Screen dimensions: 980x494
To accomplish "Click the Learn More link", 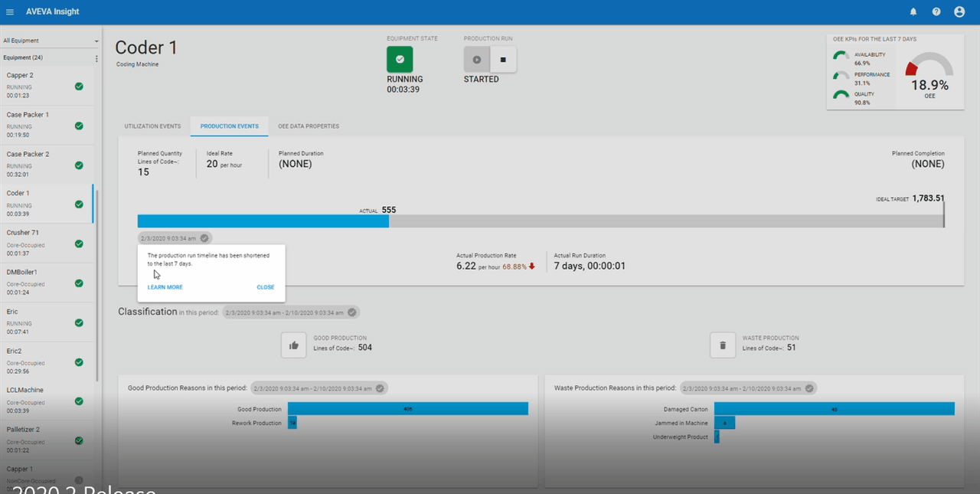I will pyautogui.click(x=164, y=286).
